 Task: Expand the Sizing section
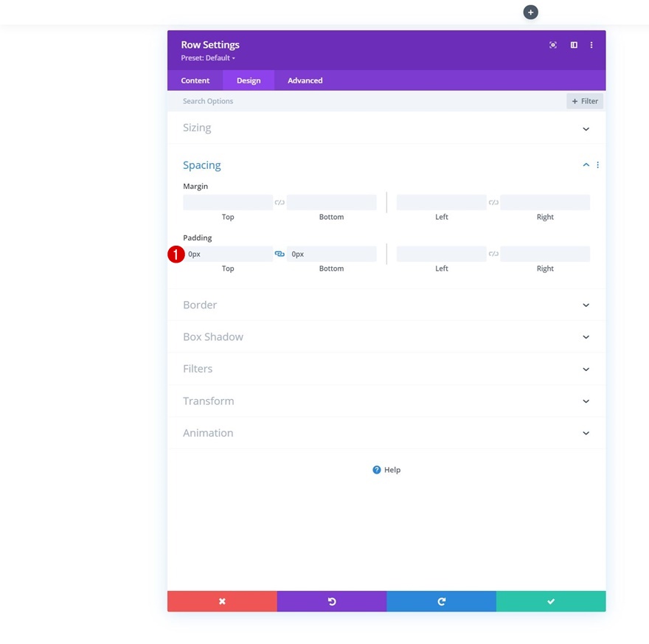[386, 128]
